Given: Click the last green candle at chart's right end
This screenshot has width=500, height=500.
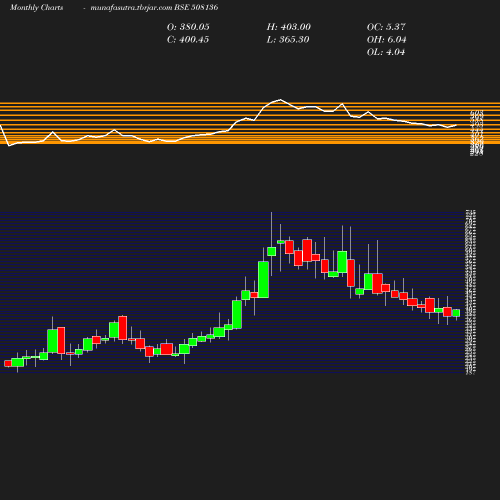Looking at the screenshot, I should click(x=456, y=313).
